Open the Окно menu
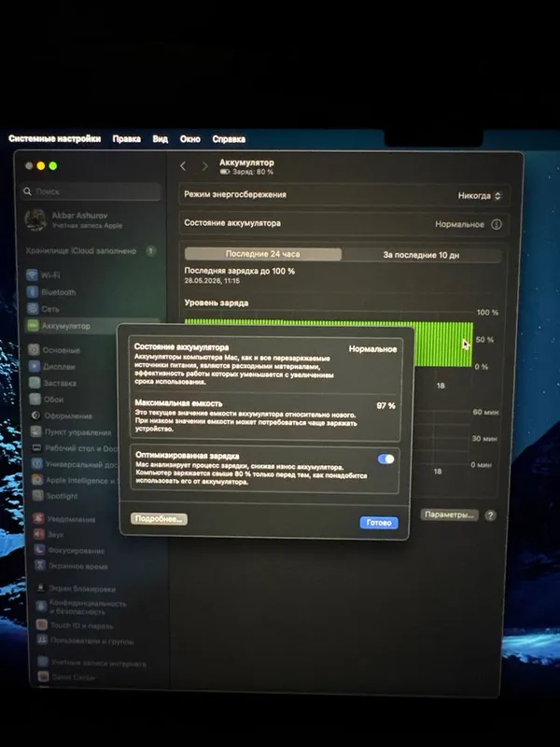The width and height of the screenshot is (560, 747). (190, 139)
